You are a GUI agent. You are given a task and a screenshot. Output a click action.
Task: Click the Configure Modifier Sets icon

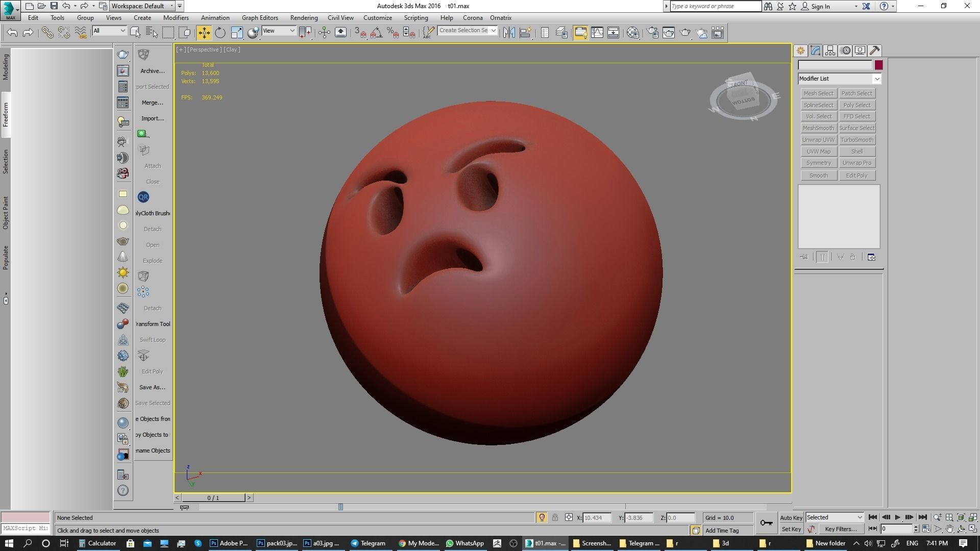pyautogui.click(x=871, y=257)
